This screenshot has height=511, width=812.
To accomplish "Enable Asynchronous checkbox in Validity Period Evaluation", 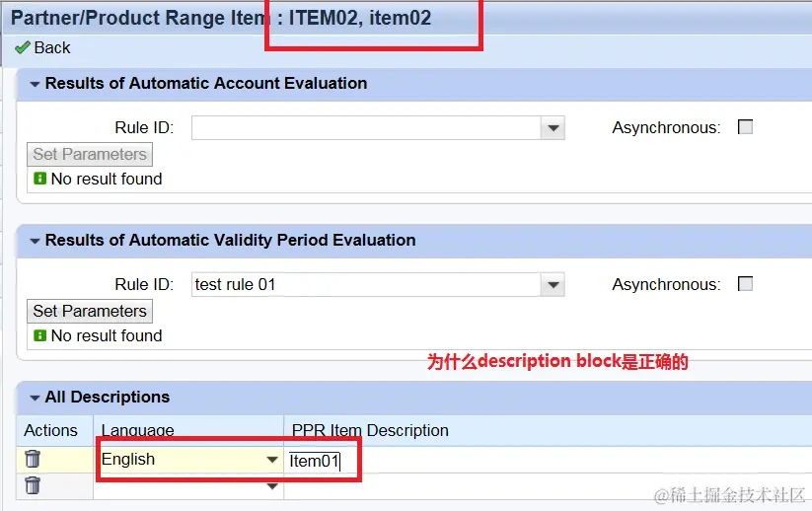I will click(x=745, y=284).
